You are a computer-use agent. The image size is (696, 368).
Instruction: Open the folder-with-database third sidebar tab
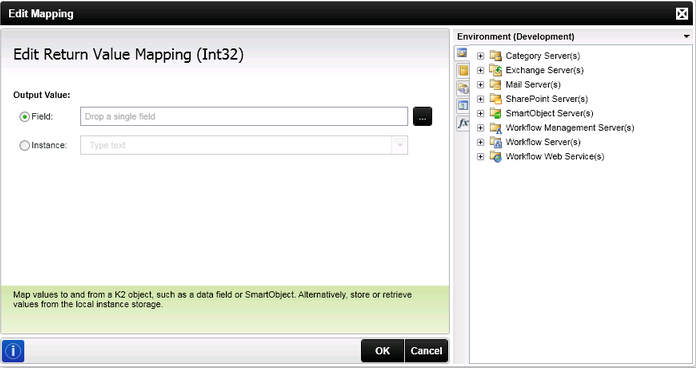coord(463,88)
